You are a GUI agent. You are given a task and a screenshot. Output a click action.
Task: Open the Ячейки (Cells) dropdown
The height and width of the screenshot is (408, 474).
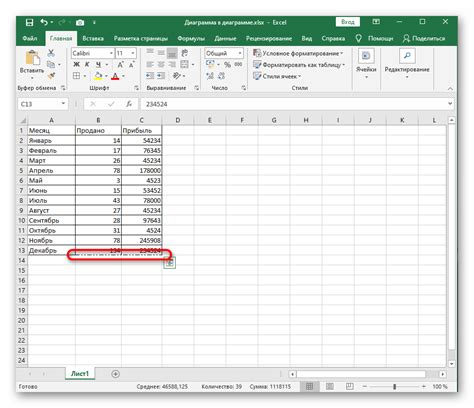tap(366, 64)
